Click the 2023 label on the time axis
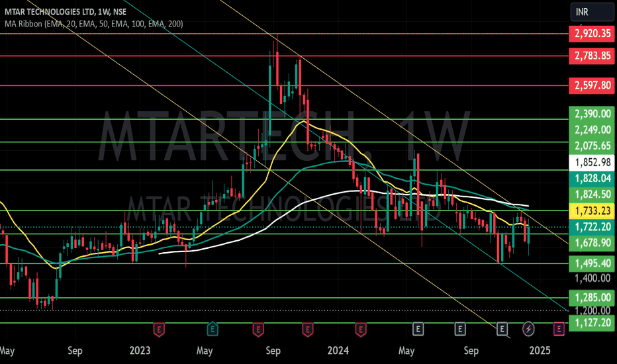Viewport: 617px width, 364px height. pyautogui.click(x=140, y=350)
